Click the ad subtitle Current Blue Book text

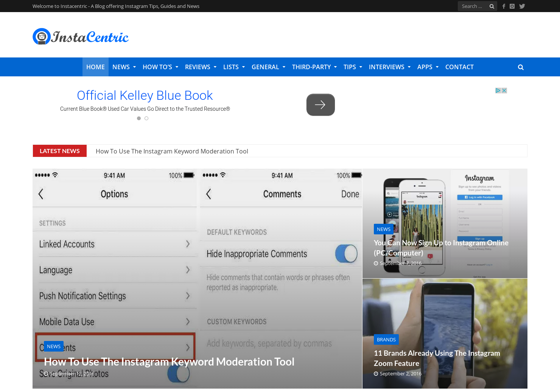pyautogui.click(x=145, y=109)
